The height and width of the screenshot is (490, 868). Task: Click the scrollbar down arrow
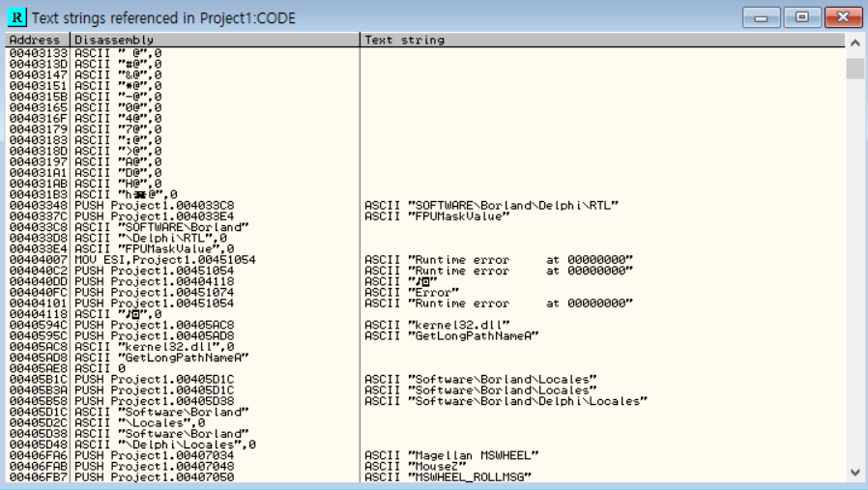(x=855, y=473)
